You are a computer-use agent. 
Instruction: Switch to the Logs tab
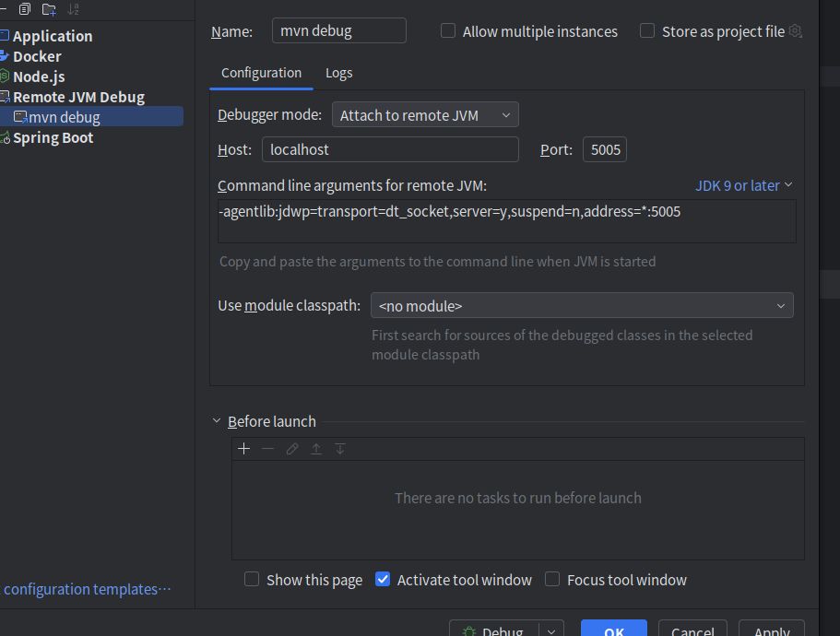pyautogui.click(x=338, y=73)
